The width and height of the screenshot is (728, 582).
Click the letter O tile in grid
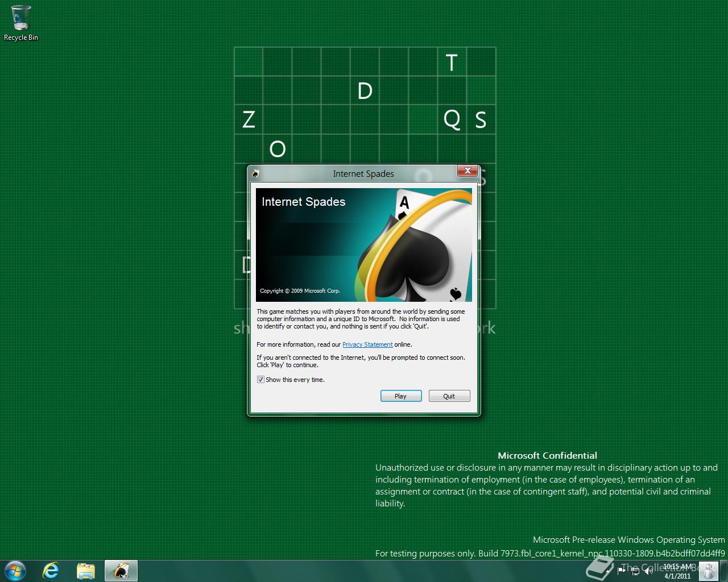[278, 149]
